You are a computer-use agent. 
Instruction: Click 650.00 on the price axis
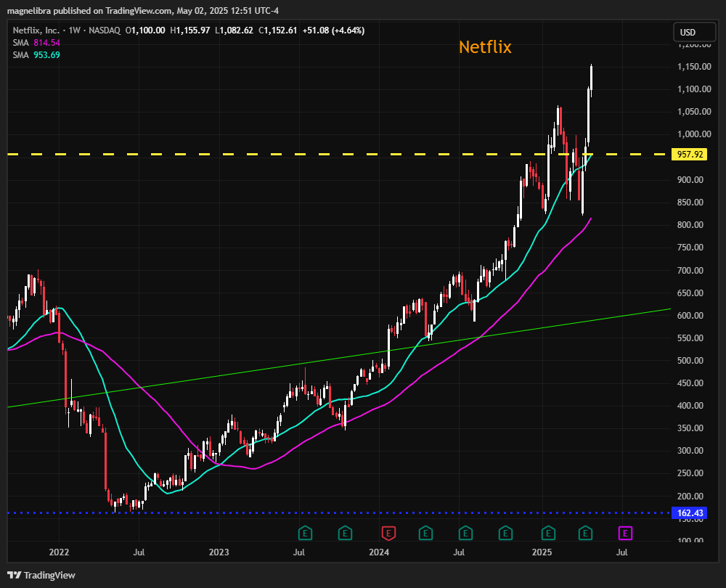pyautogui.click(x=690, y=293)
